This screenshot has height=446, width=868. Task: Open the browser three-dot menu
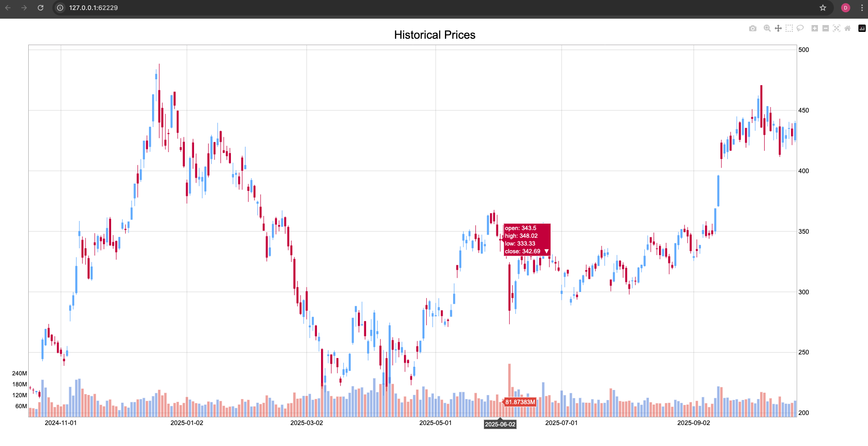pos(862,8)
